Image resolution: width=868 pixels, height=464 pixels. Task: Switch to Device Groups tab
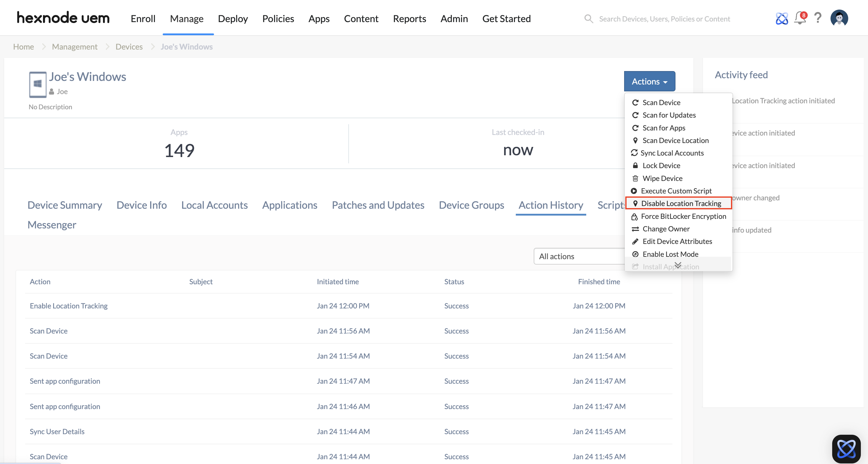pyautogui.click(x=471, y=205)
